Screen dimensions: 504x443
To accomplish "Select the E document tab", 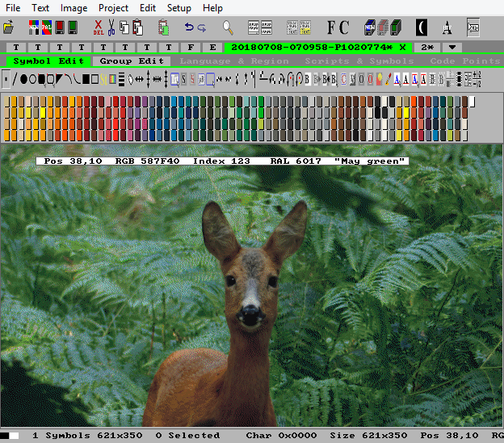I will click(212, 48).
